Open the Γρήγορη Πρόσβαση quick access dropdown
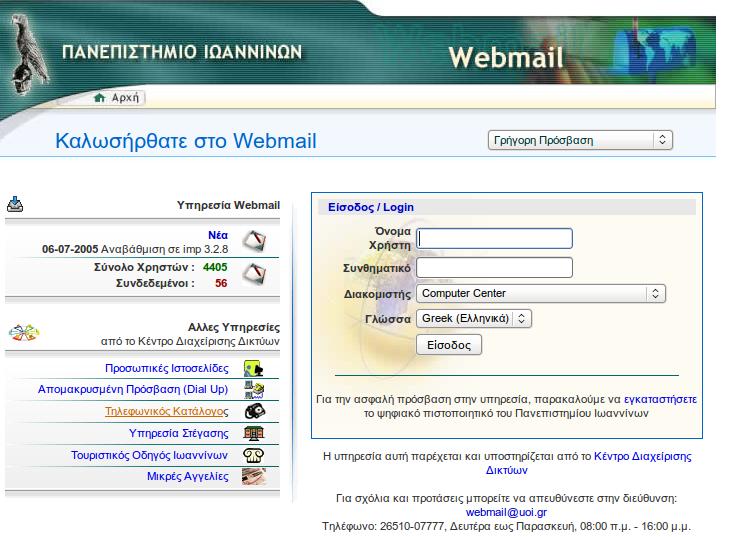This screenshot has height=537, width=744. [580, 140]
